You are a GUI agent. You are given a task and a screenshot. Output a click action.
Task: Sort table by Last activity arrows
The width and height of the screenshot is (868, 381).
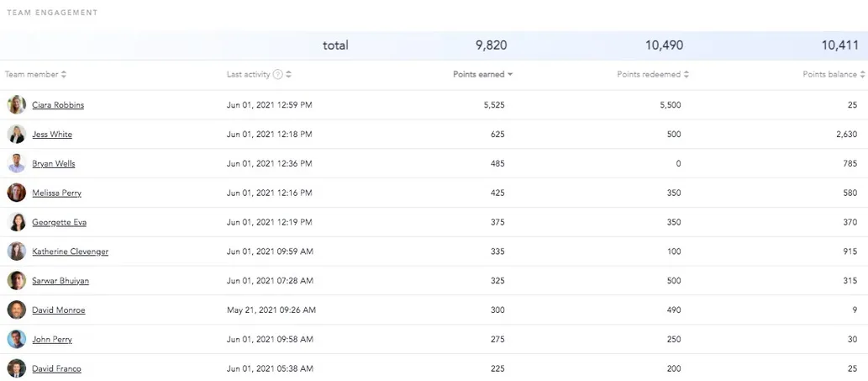tap(289, 75)
